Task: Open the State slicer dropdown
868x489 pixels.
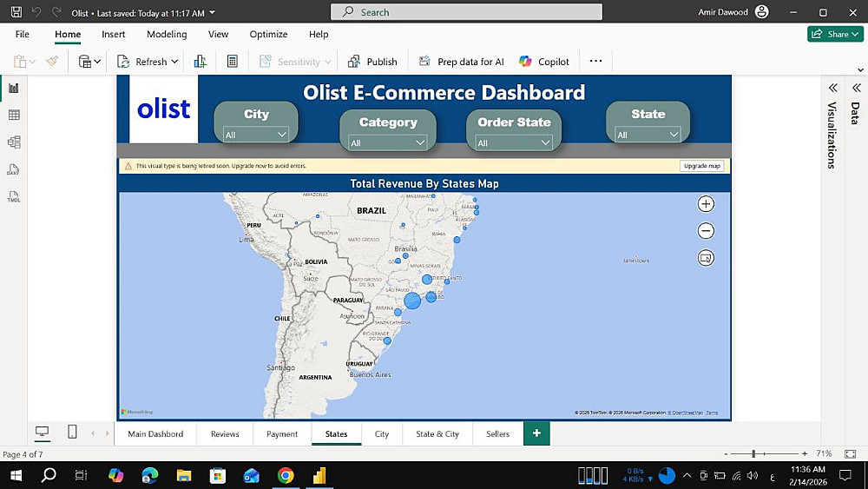Action: click(648, 135)
